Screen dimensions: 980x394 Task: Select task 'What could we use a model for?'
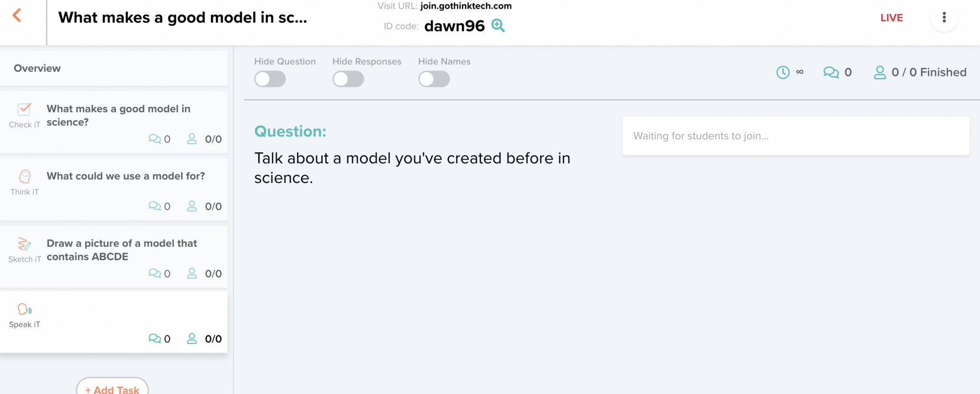[x=125, y=176]
